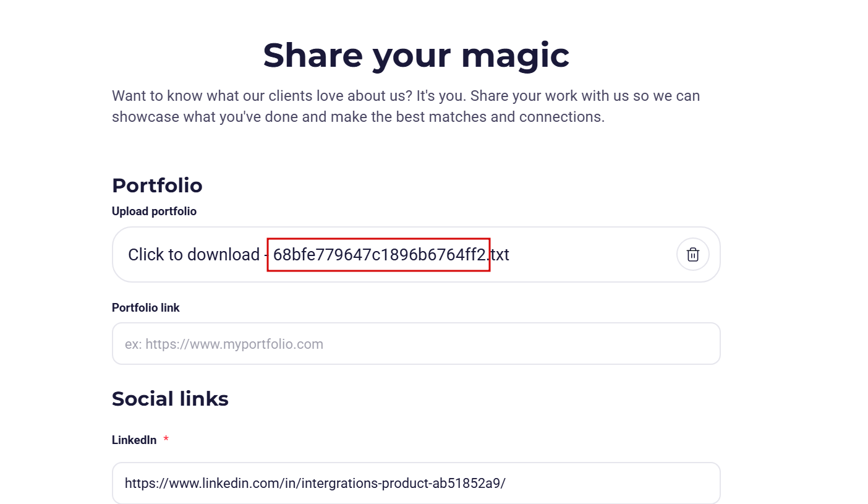
Task: Focus the LinkedIn URL input field
Action: click(x=416, y=483)
